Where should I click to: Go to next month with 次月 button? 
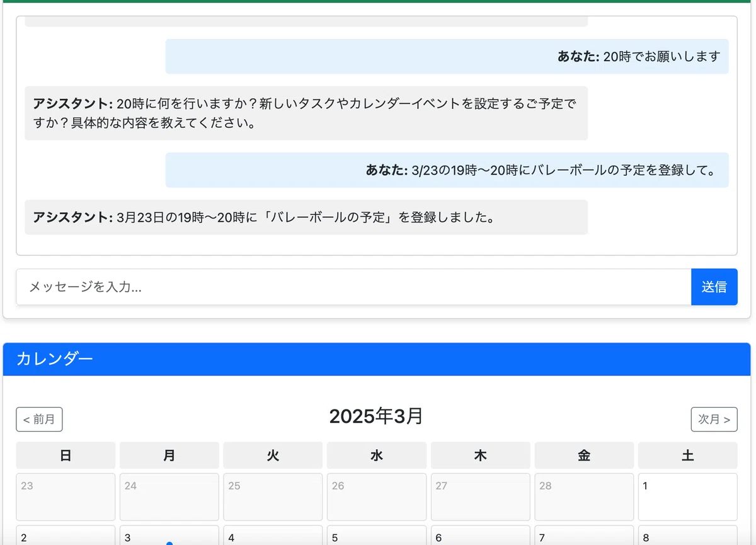point(714,420)
